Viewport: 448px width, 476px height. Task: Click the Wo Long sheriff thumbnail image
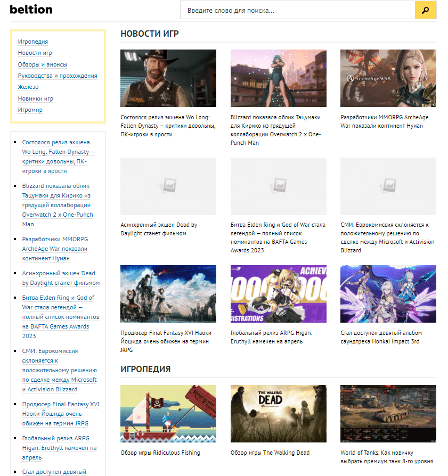point(168,78)
